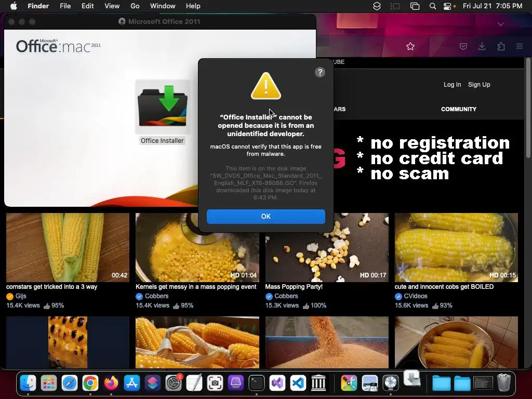Image resolution: width=532 pixels, height=399 pixels.
Task: Open the Shortcuts app in the Dock
Action: coord(152,383)
